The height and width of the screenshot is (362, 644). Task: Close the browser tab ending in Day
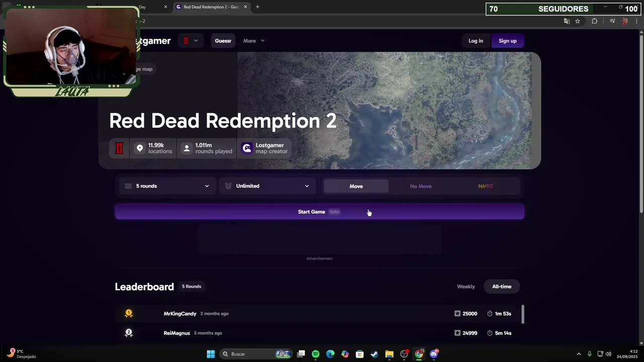click(x=166, y=7)
